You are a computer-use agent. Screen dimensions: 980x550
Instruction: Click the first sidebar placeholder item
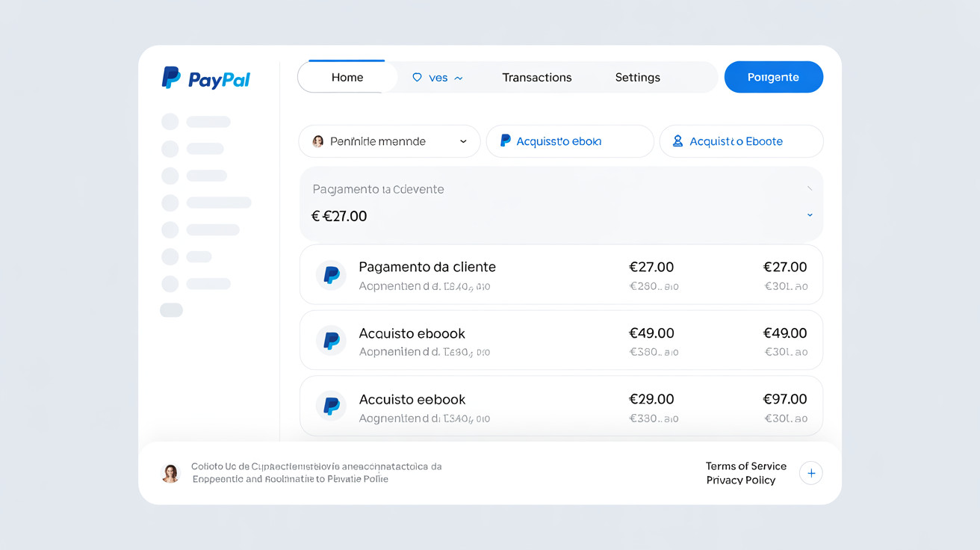(x=196, y=122)
